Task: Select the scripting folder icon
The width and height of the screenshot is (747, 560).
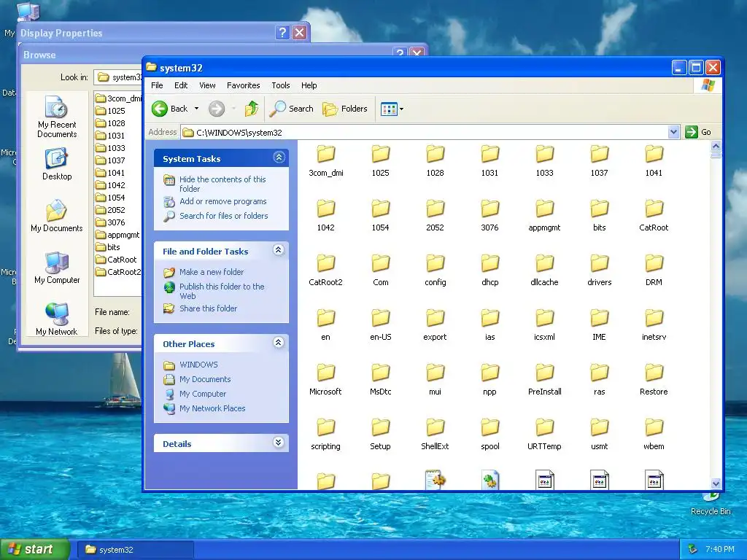Action: click(x=326, y=427)
